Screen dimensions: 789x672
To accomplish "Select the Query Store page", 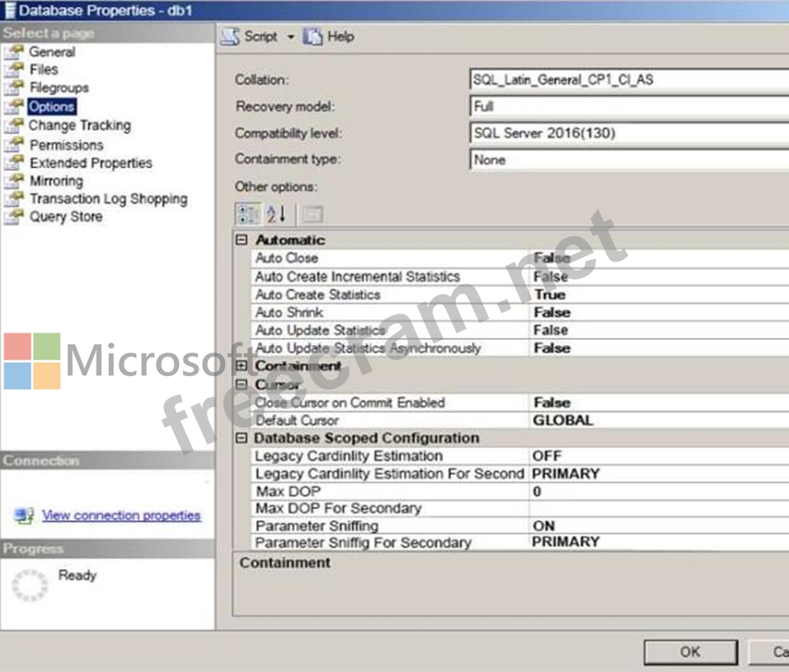I will tap(66, 217).
